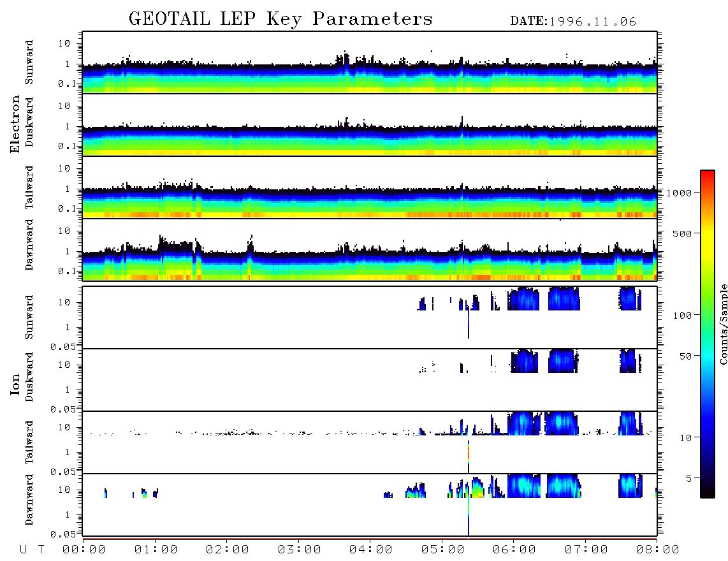Viewport: 728px width, 561px height.
Task: Click the narrow vertical spike in Ion Tailward panel
Action: 469,456
